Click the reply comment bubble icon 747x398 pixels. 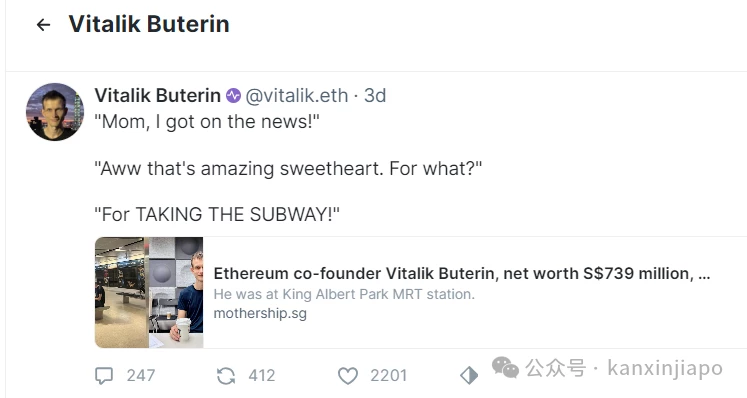point(104,376)
